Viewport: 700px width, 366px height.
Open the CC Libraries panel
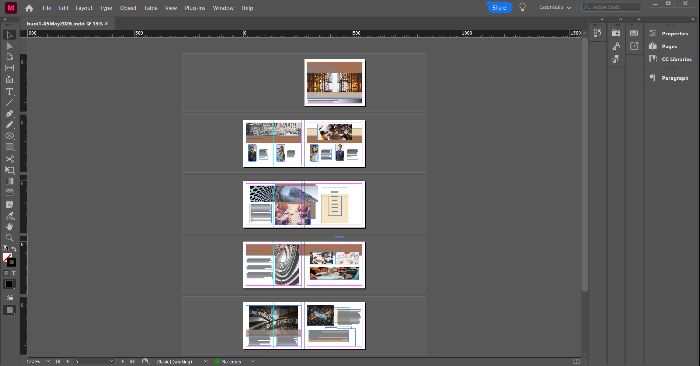670,59
